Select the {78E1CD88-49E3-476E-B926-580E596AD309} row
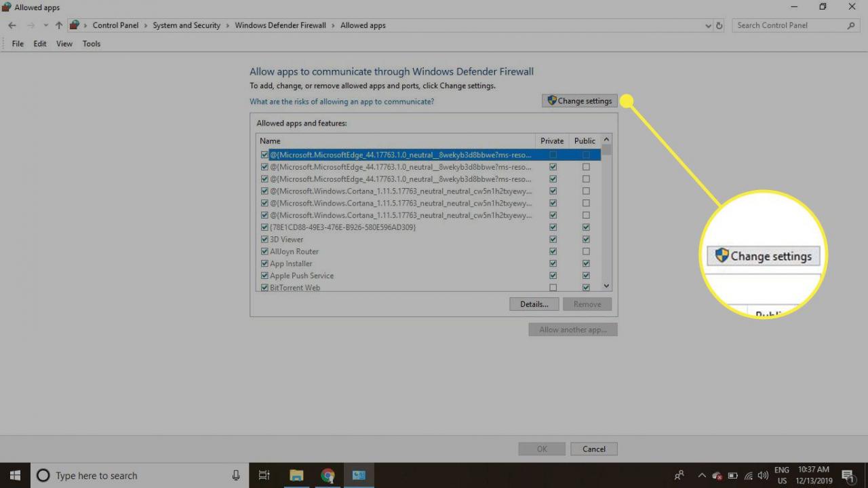Image resolution: width=868 pixels, height=488 pixels. tap(429, 227)
